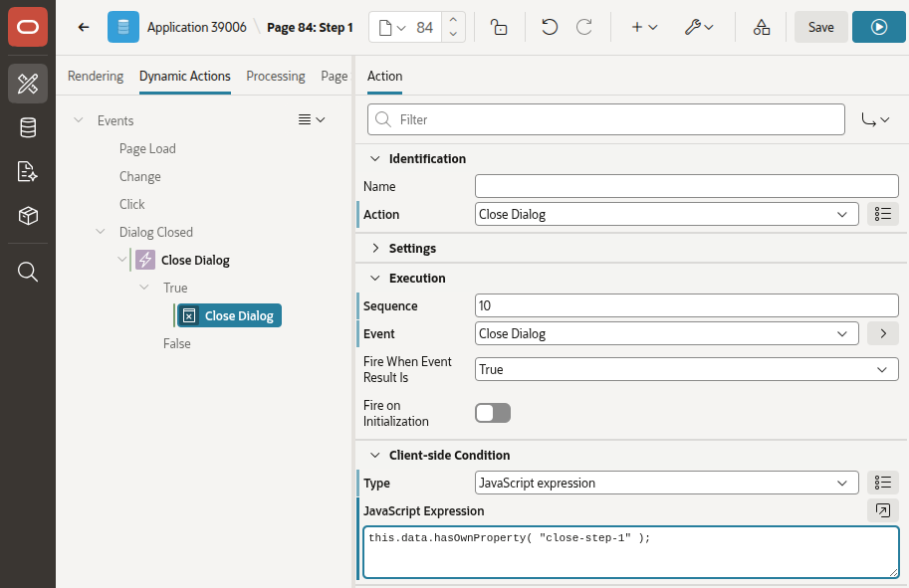
Task: Save the page
Action: tap(820, 27)
